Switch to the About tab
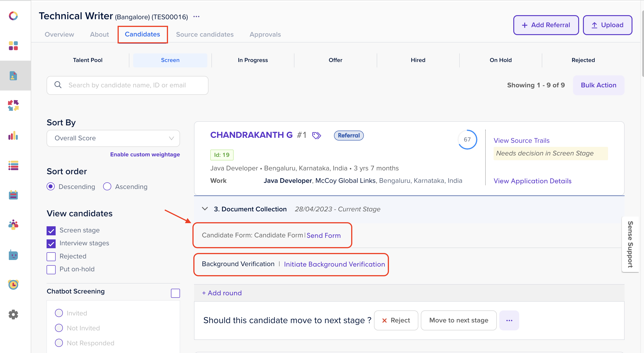 (x=99, y=35)
